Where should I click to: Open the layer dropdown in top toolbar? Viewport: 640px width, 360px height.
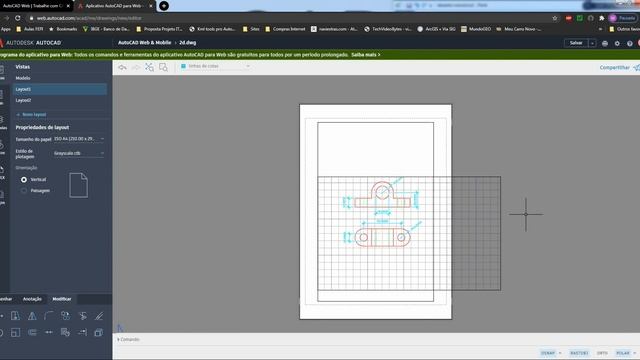click(215, 66)
